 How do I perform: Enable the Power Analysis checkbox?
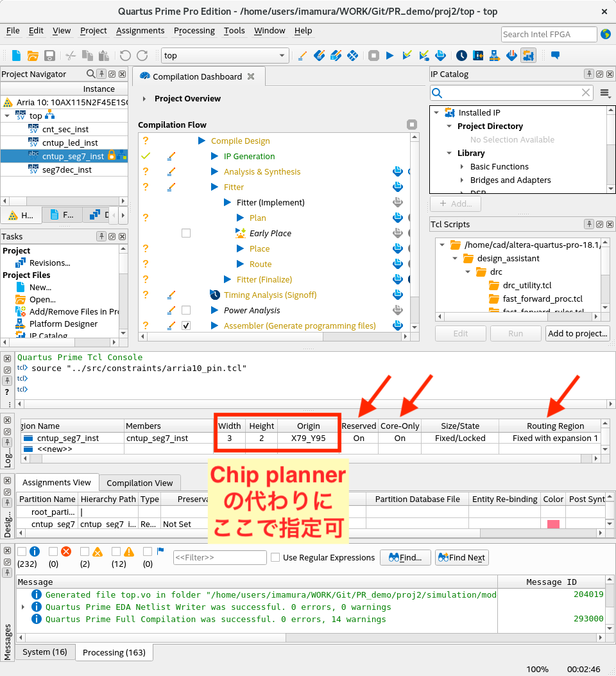[x=186, y=310]
